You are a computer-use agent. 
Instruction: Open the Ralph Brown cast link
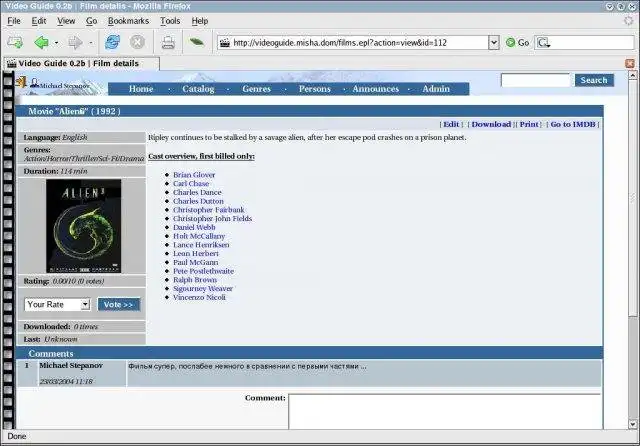click(195, 280)
